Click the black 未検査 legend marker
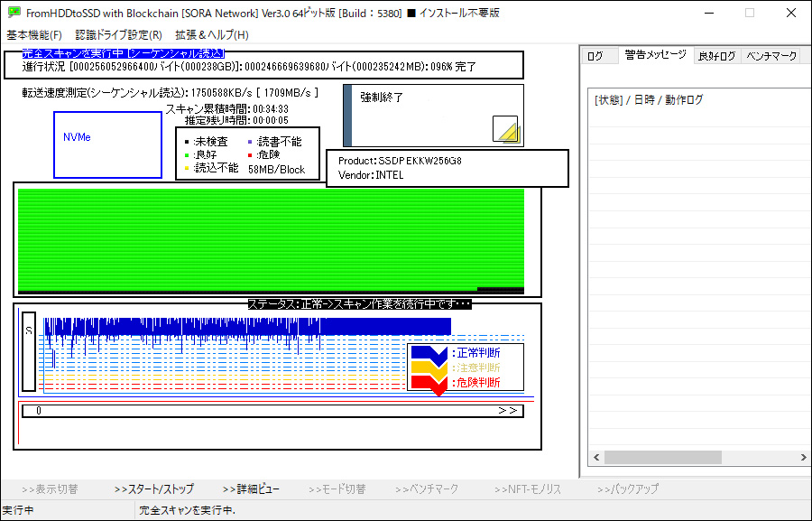 coord(187,142)
